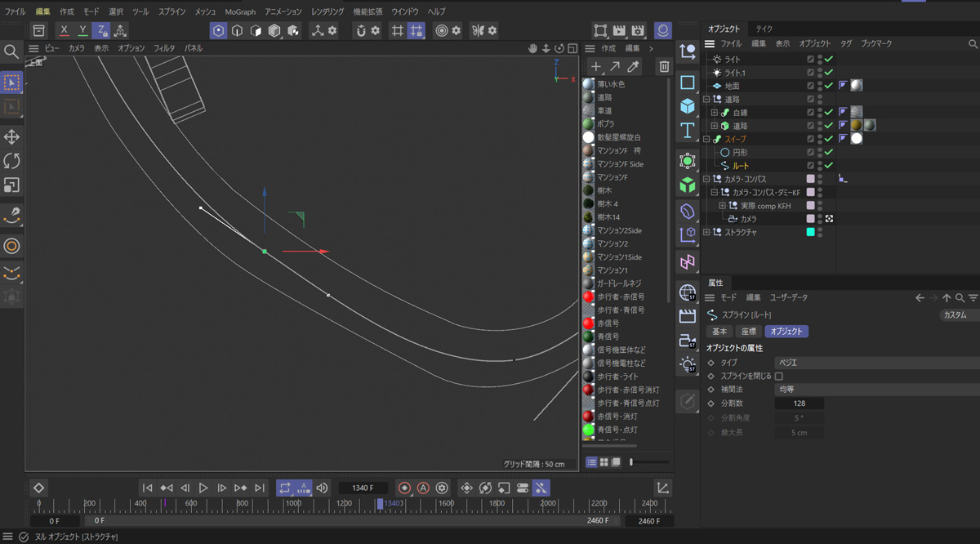Screen dimensions: 980x544
Task: Open the タイプ dropdown showing ベジエ
Action: [874, 363]
